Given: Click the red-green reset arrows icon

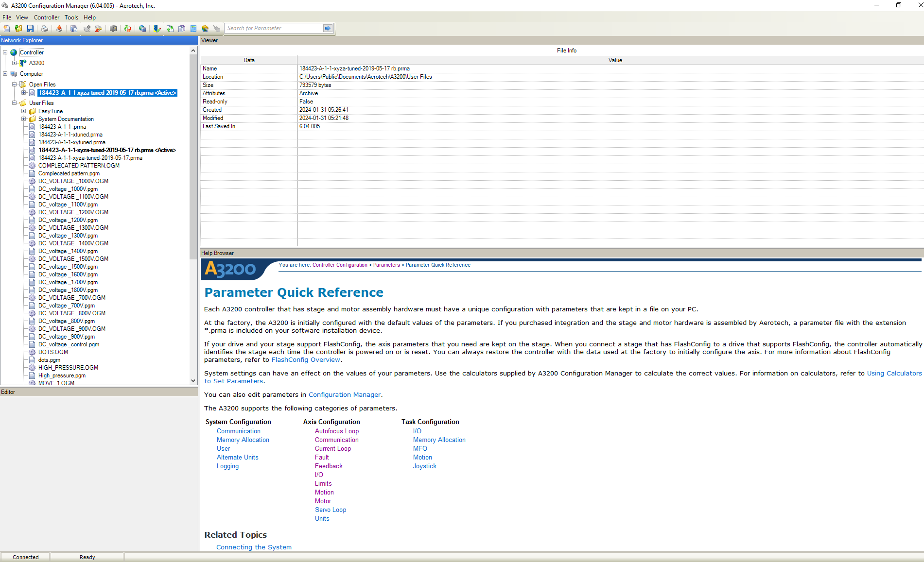Looking at the screenshot, I should (128, 29).
